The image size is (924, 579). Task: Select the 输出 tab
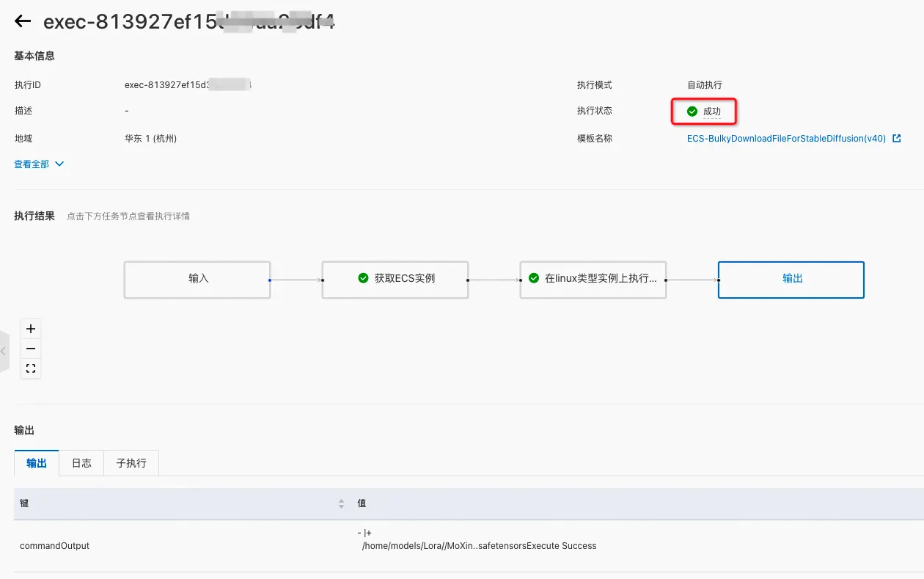point(37,463)
